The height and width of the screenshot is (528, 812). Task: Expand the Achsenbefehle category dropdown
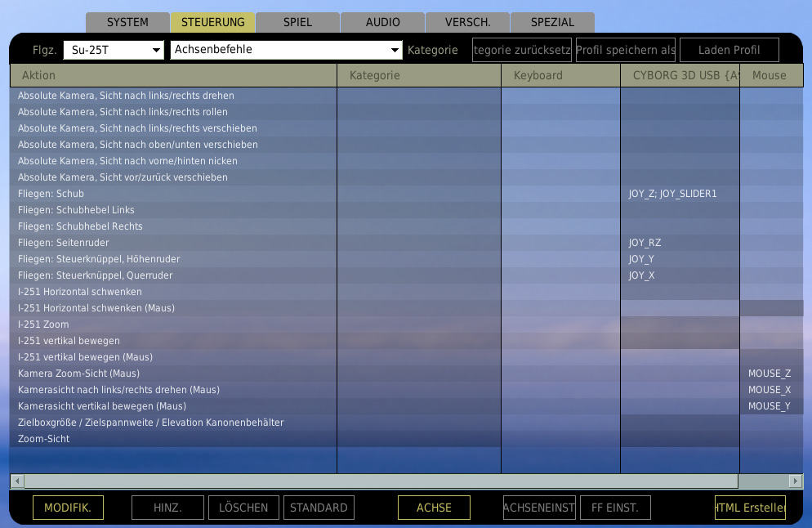(287, 50)
